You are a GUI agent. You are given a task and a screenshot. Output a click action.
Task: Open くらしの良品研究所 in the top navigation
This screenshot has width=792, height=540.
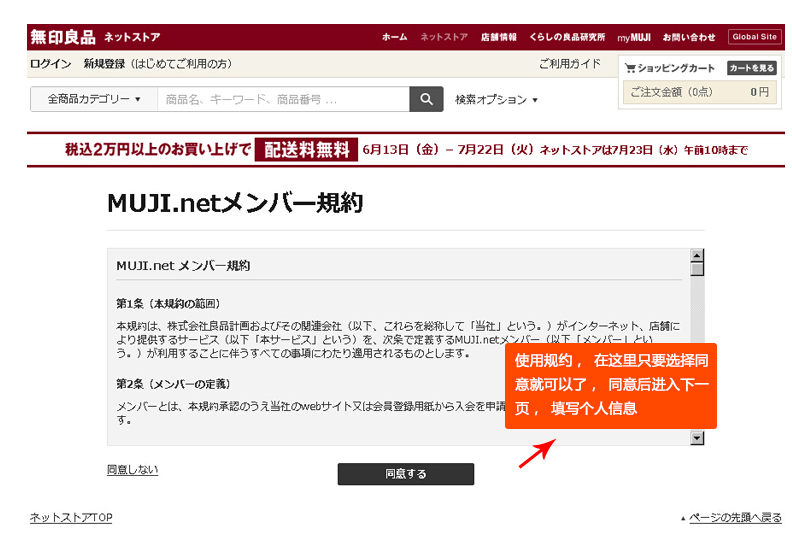(x=567, y=37)
